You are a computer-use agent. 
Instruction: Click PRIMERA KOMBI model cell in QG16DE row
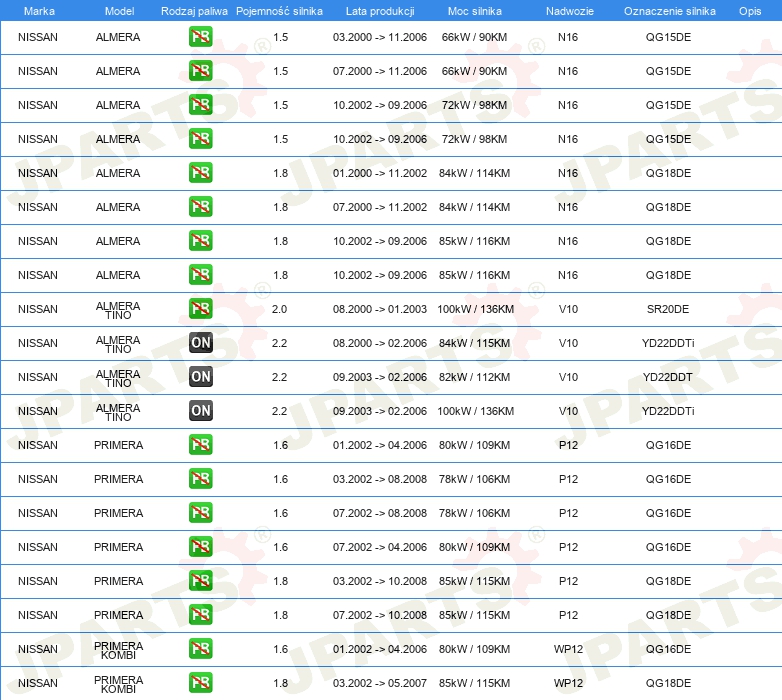click(x=118, y=650)
